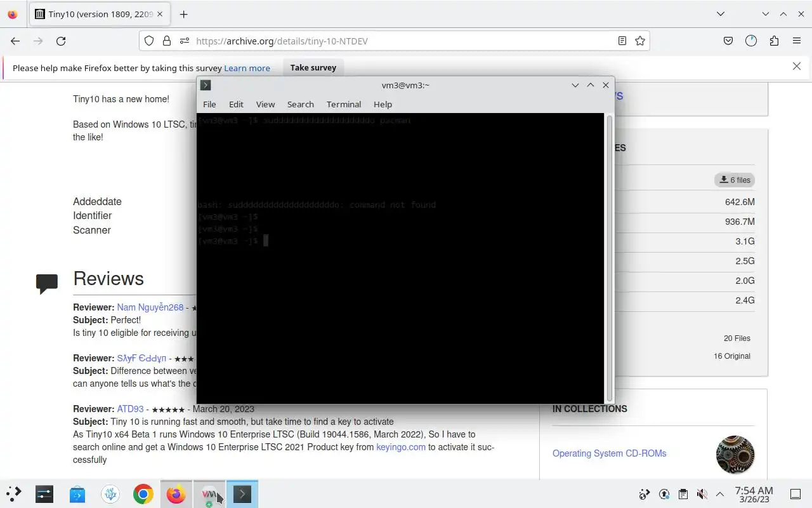812x508 pixels.
Task: Switch to Firefox in the taskbar
Action: coord(176,494)
